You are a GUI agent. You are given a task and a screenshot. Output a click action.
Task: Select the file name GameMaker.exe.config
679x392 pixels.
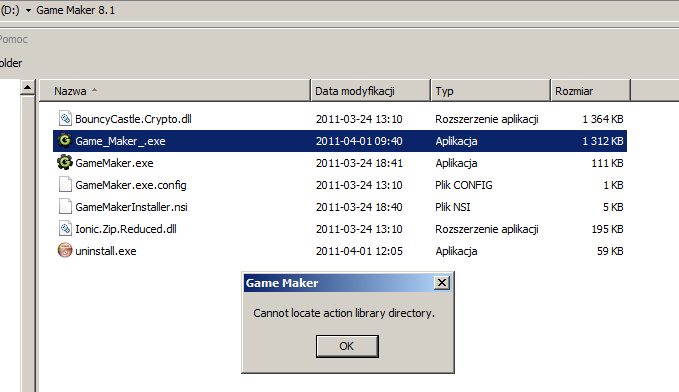point(131,185)
